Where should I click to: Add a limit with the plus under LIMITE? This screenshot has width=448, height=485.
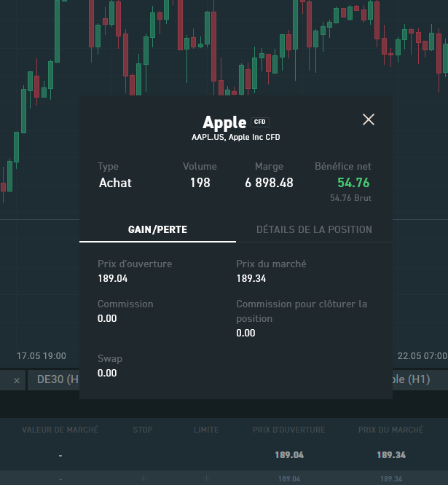[x=206, y=478]
